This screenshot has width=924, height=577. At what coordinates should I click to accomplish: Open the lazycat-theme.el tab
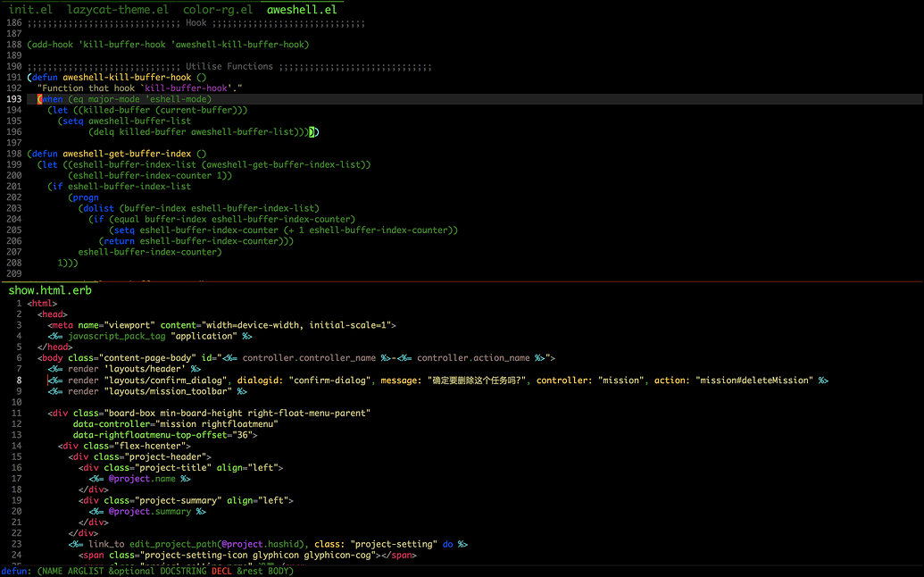click(x=117, y=10)
